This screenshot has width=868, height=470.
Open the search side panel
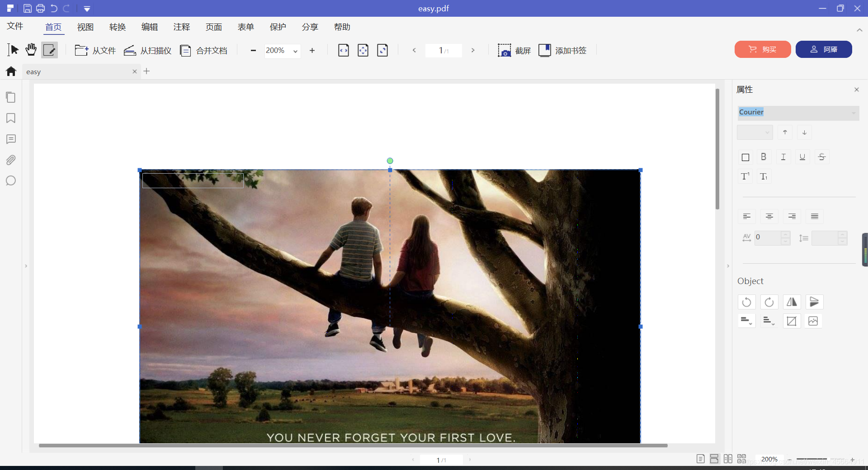coord(11,180)
